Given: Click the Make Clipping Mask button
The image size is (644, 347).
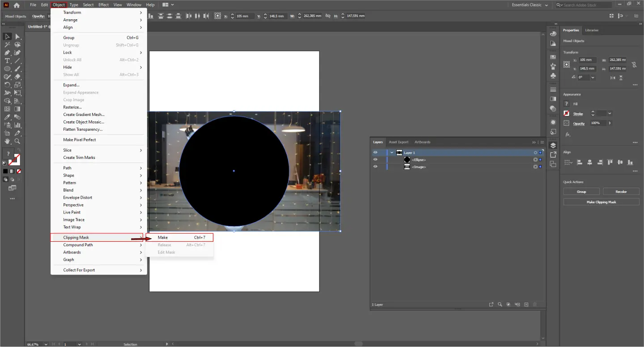Looking at the screenshot, I should (x=602, y=202).
